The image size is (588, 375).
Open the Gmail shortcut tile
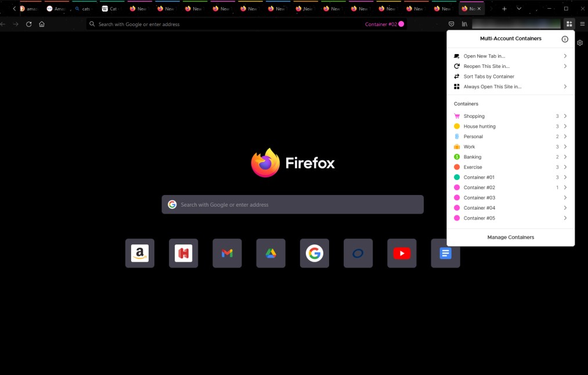(x=228, y=253)
